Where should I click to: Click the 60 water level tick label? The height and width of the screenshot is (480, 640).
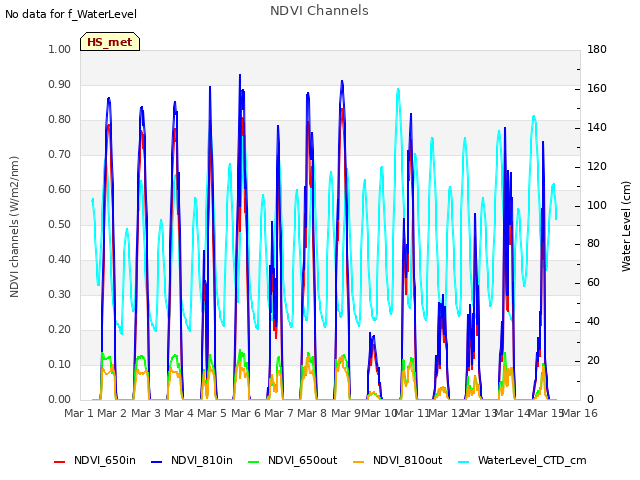(593, 283)
